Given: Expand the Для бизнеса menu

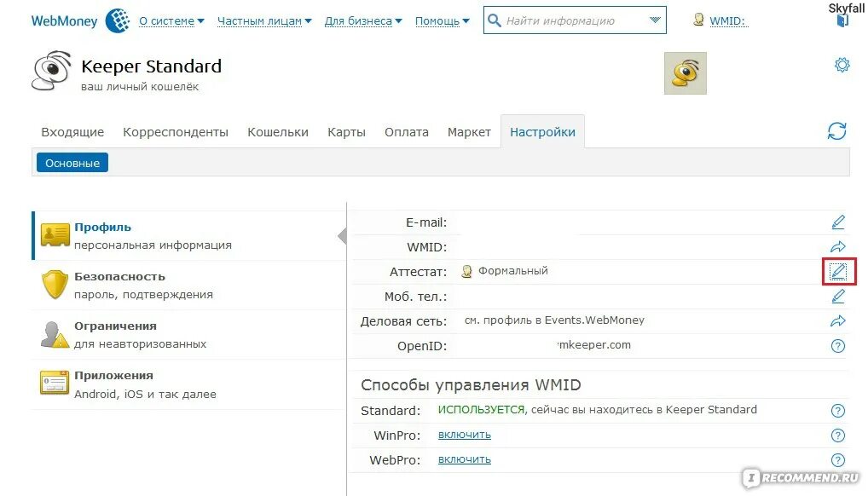Looking at the screenshot, I should tap(363, 21).
